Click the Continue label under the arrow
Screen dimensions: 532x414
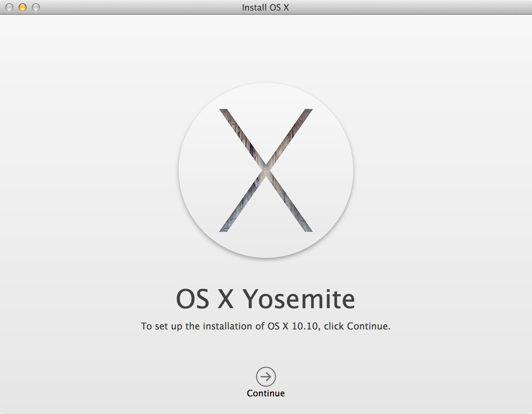(x=266, y=393)
